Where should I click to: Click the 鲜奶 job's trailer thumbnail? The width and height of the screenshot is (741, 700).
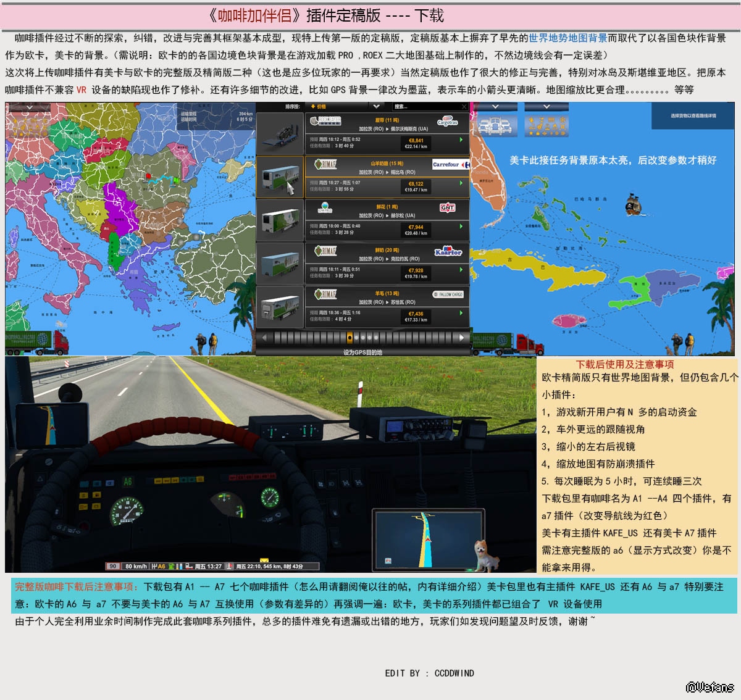tap(280, 264)
